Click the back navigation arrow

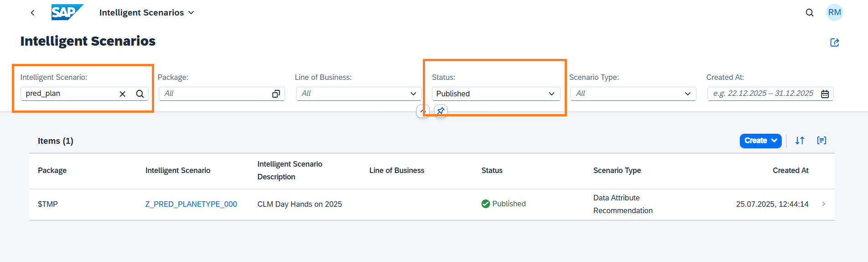[32, 13]
